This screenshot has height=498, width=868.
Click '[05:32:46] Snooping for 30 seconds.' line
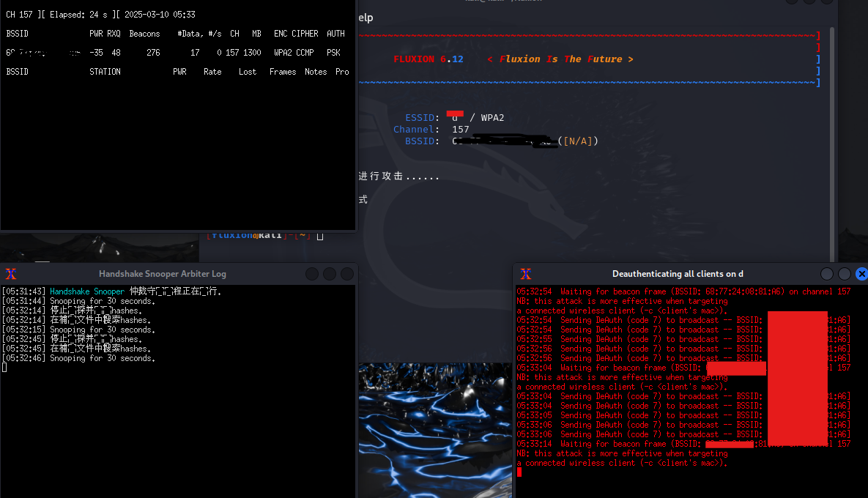click(x=78, y=359)
